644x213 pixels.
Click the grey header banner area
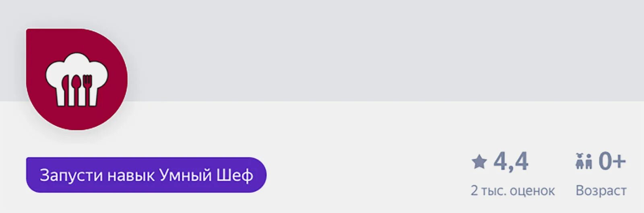pos(362,50)
